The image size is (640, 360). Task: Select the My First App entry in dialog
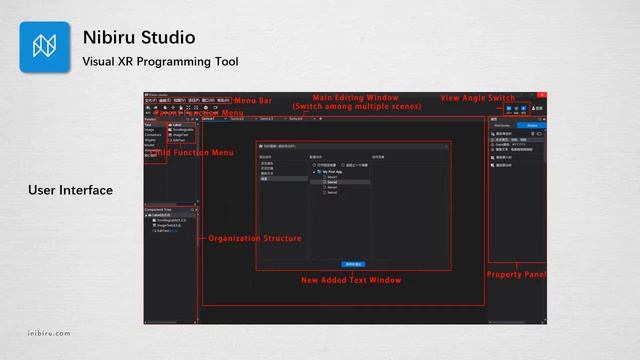pos(332,172)
